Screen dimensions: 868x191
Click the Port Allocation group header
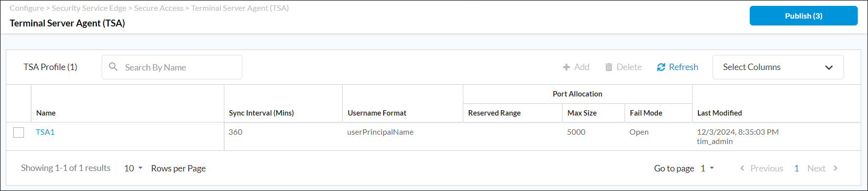pyautogui.click(x=577, y=94)
